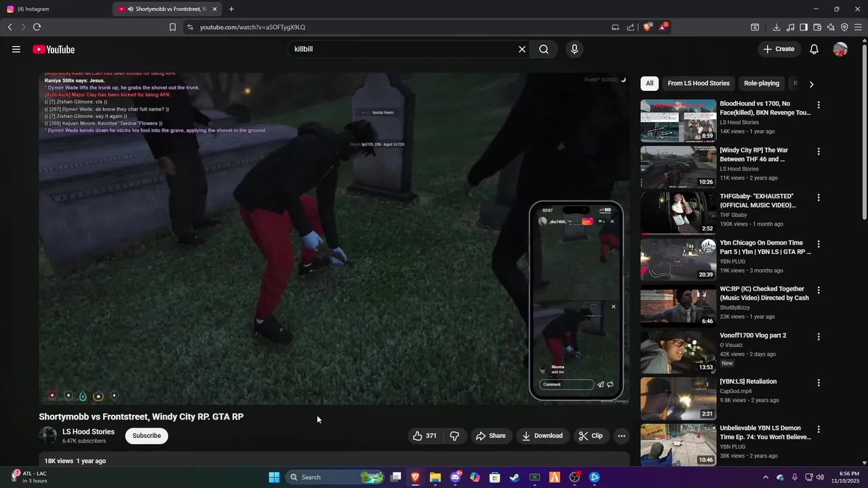868x488 pixels.
Task: Open options for Vonoff1700 Vlog part 2
Action: pos(818,336)
